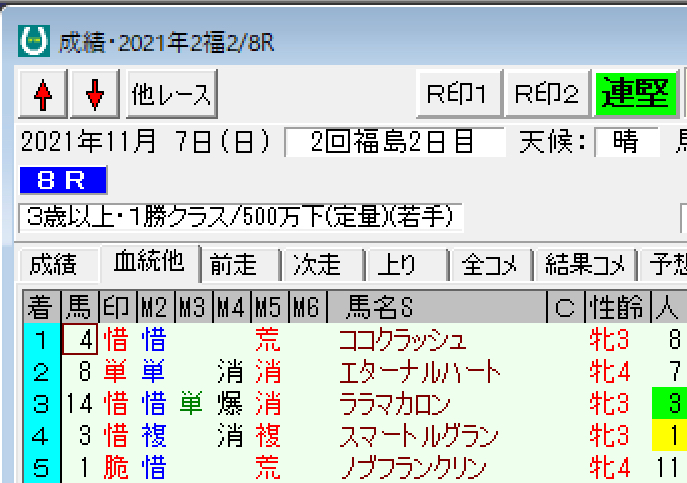Image resolution: width=687 pixels, height=483 pixels.
Task: Click the red 複 mark in スマートルグラン row
Action: [x=268, y=436]
